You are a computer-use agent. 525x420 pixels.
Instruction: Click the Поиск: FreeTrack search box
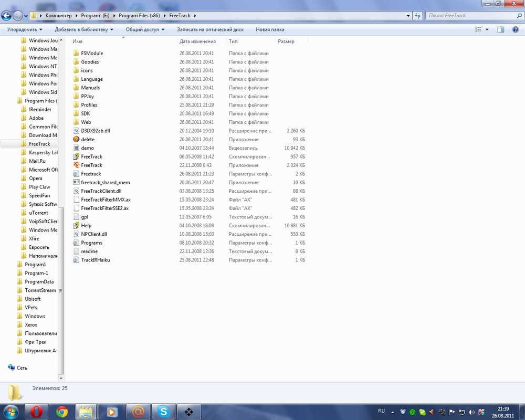coord(472,15)
